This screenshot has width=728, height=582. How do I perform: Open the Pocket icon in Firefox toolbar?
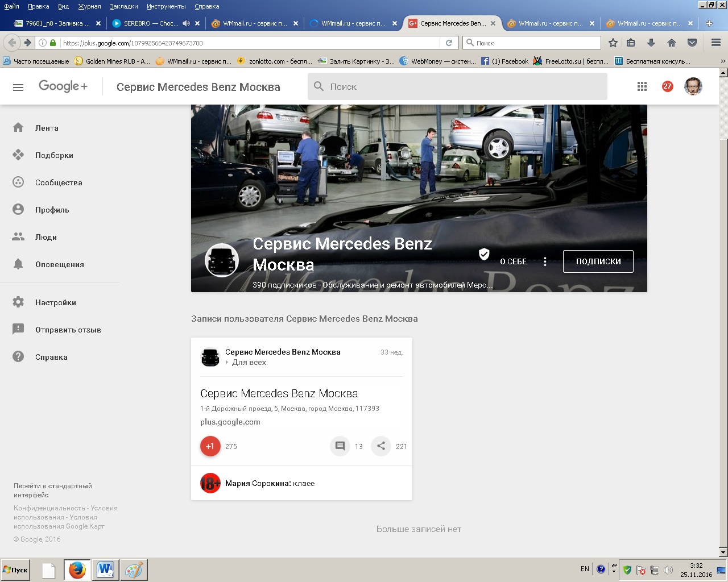tap(692, 43)
